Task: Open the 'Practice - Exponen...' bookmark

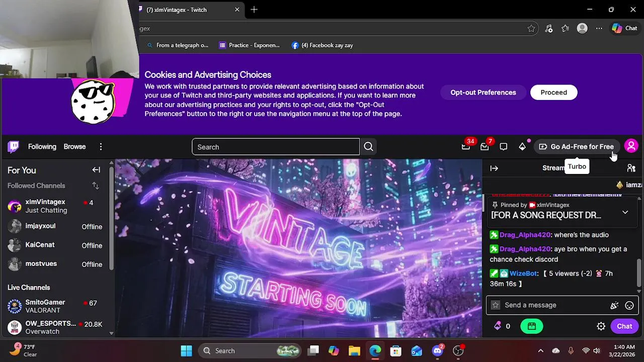Action: (x=249, y=45)
